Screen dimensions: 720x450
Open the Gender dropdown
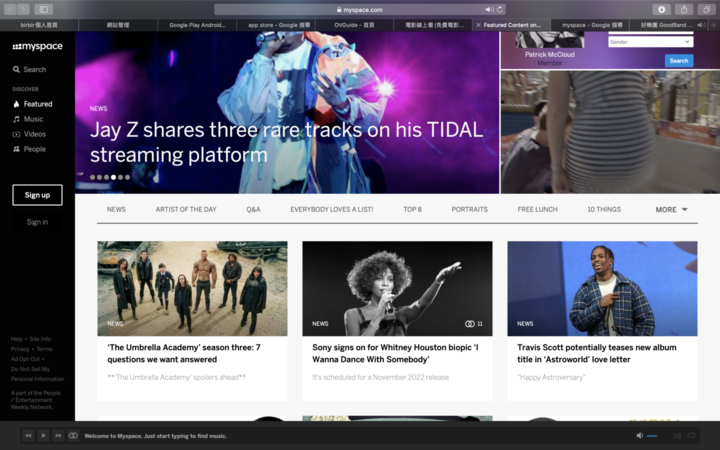[650, 42]
